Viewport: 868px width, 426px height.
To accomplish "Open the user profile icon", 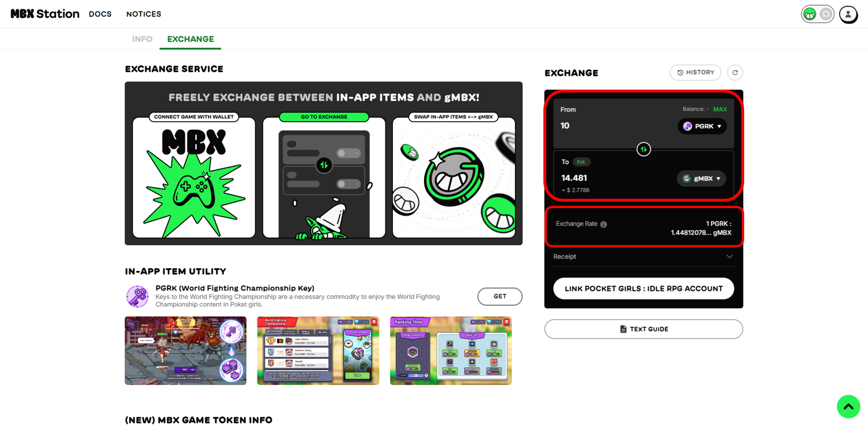I will 848,14.
